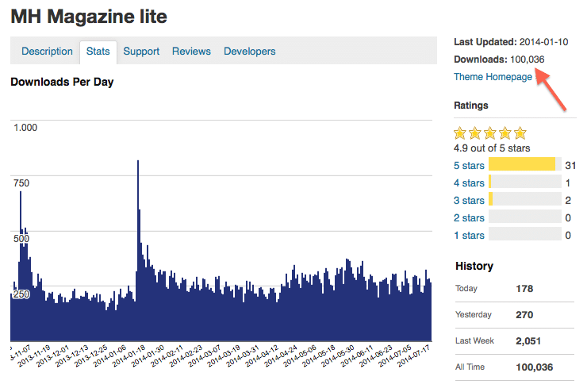This screenshot has height=392, width=587.
Task: Click the 5 stars count 31
Action: [x=570, y=166]
